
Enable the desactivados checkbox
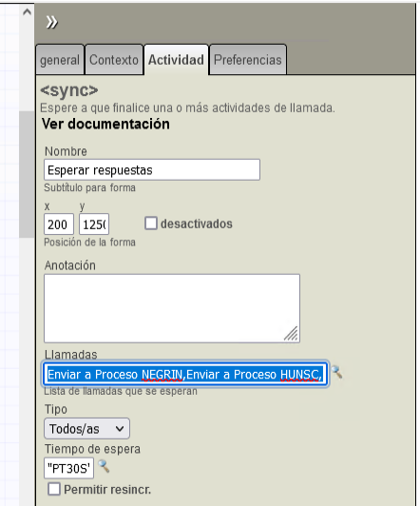[151, 224]
